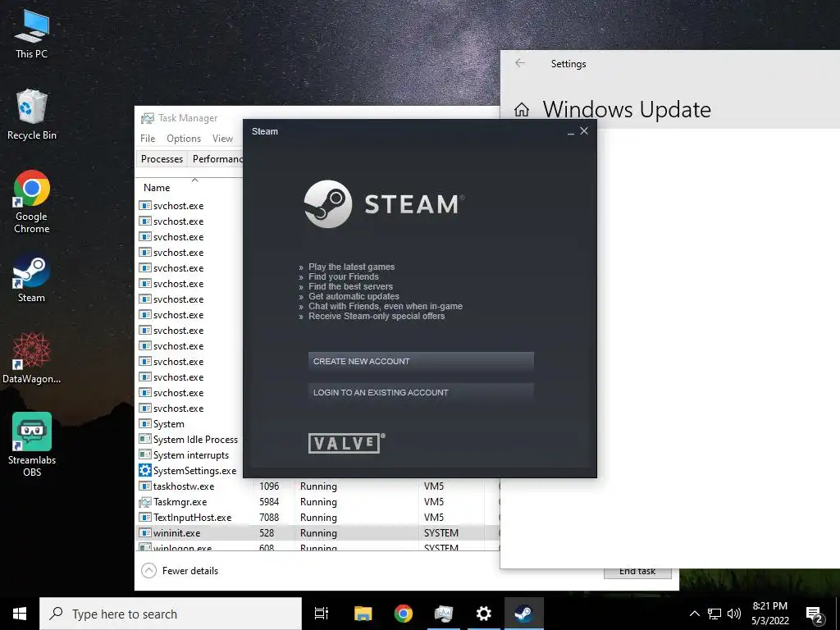Switch to Performance tab in Task Manager

point(217,159)
